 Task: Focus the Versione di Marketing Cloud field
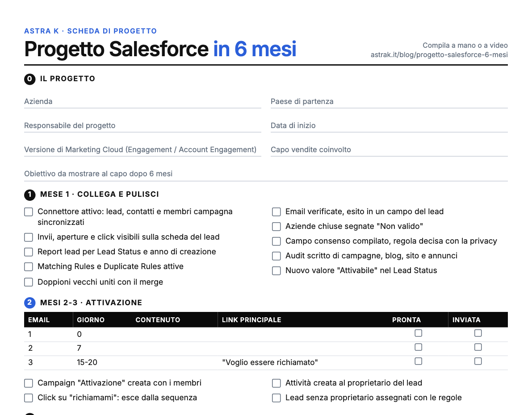tap(142, 149)
